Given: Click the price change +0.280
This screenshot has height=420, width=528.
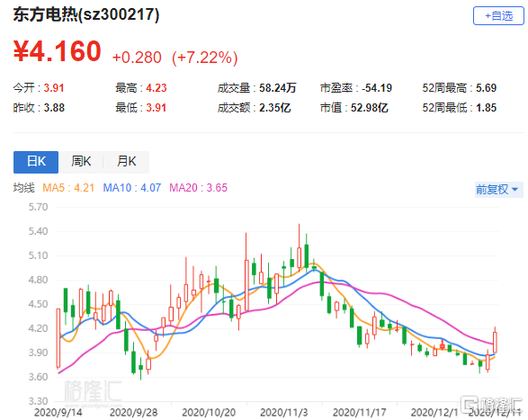Looking at the screenshot, I should click(137, 58).
